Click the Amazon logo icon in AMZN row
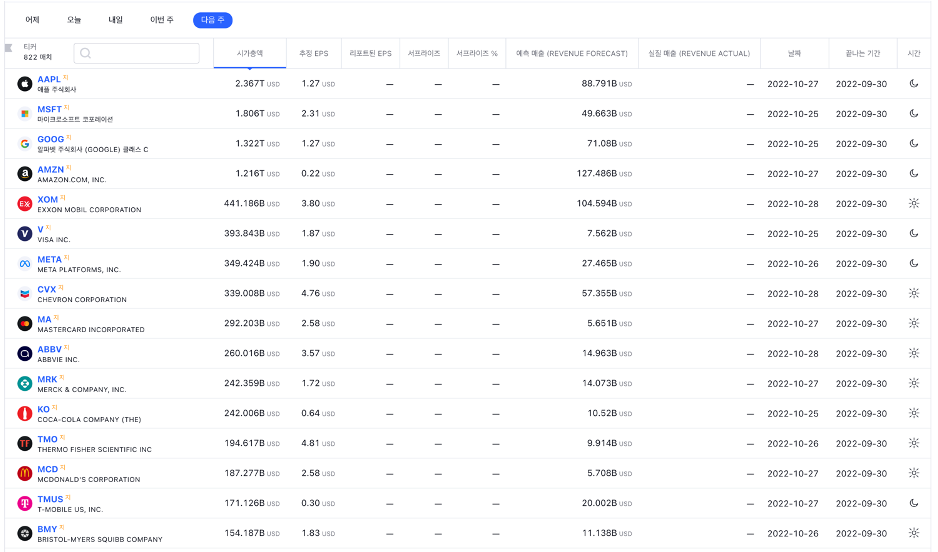938x552 pixels. click(x=25, y=173)
